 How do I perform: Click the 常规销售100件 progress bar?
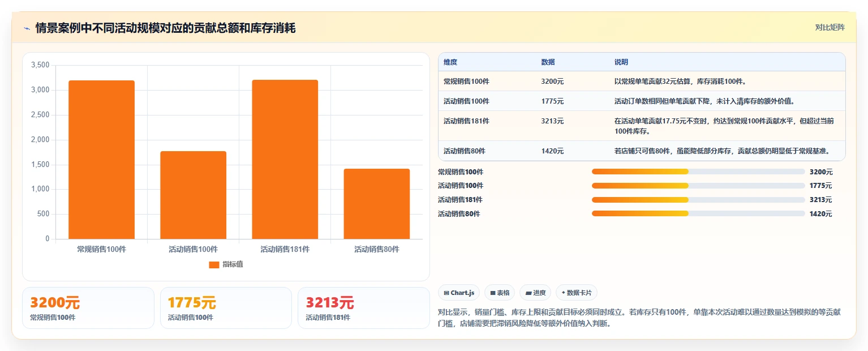point(698,172)
